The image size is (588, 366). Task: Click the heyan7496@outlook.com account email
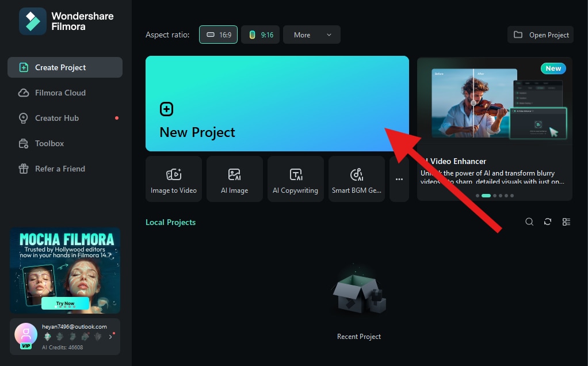point(74,327)
